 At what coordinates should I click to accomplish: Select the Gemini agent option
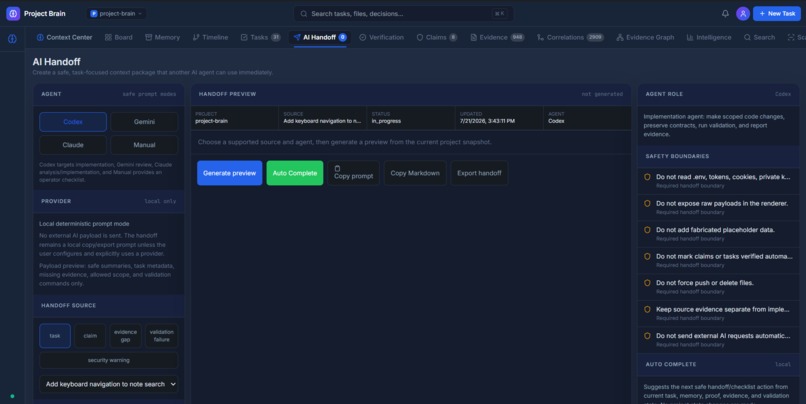tap(144, 122)
